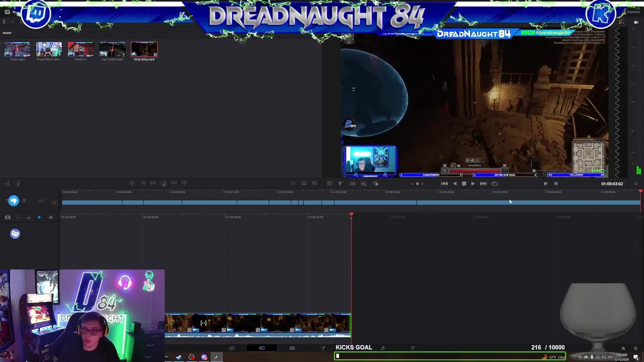Screen dimensions: 644x362
Task: Open DaVinci Resolve taskbar icon
Action: coord(216,357)
